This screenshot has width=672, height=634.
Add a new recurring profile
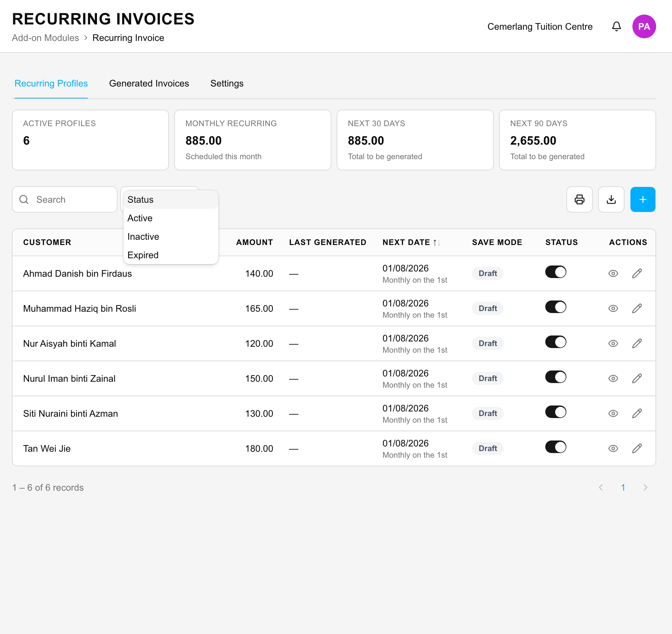[x=643, y=199]
